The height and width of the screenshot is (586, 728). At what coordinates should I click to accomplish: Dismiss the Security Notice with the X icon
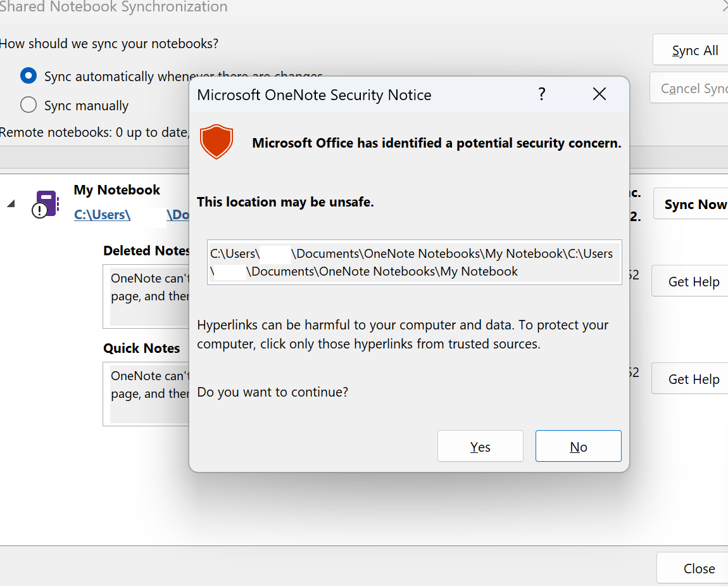point(599,93)
